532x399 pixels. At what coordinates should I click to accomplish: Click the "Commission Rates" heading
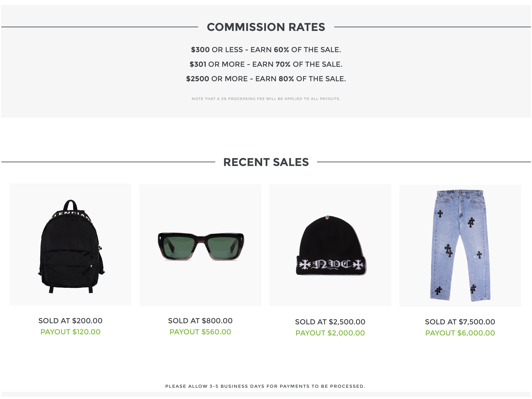266,27
